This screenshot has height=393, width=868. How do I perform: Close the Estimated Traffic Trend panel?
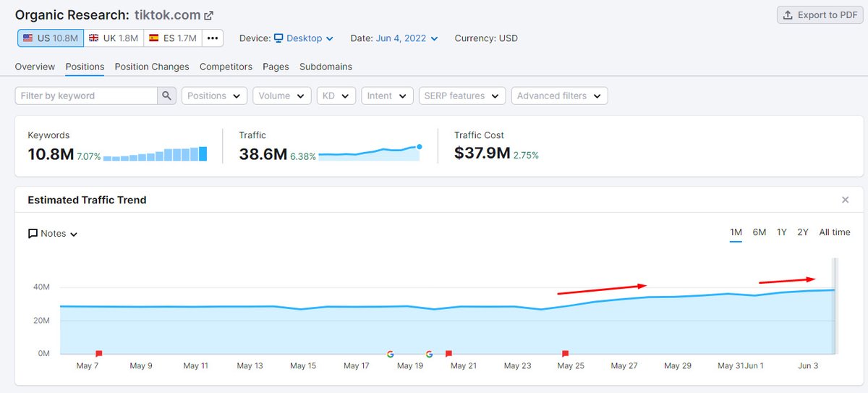point(845,200)
